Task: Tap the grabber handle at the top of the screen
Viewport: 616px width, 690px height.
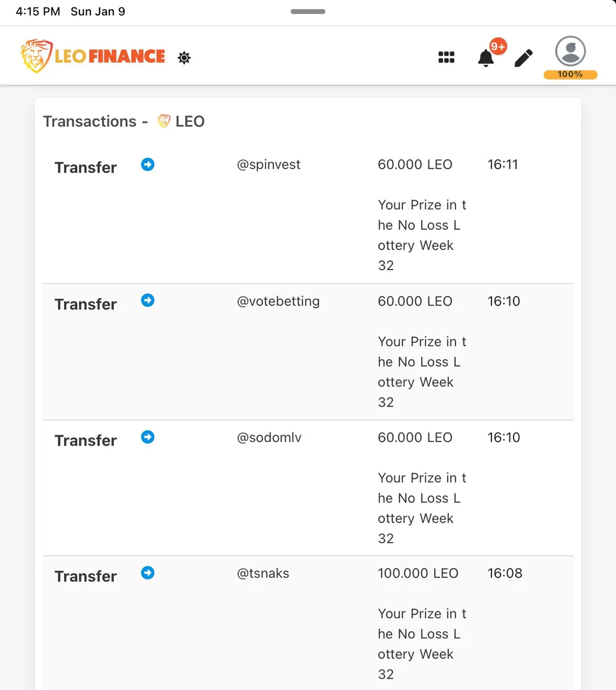Action: pos(308,11)
